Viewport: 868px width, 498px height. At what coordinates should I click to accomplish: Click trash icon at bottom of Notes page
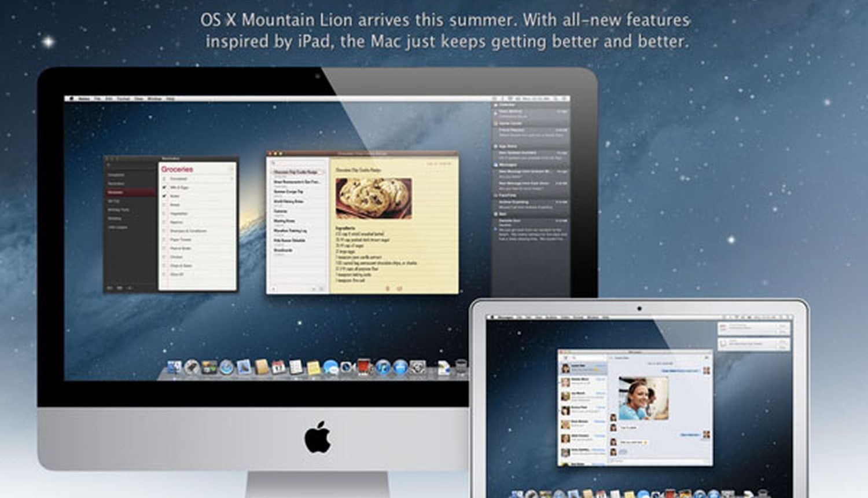pyautogui.click(x=388, y=288)
